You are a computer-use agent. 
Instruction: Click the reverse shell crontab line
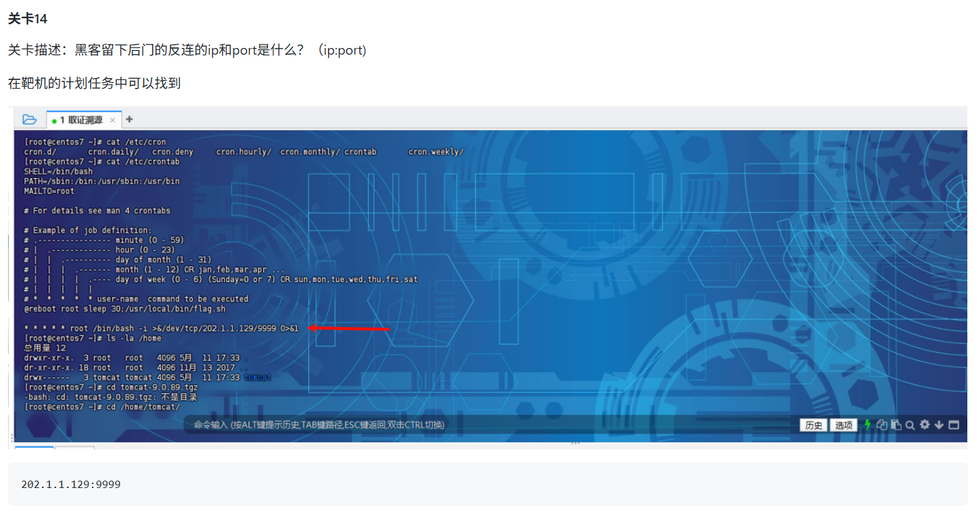coord(161,328)
